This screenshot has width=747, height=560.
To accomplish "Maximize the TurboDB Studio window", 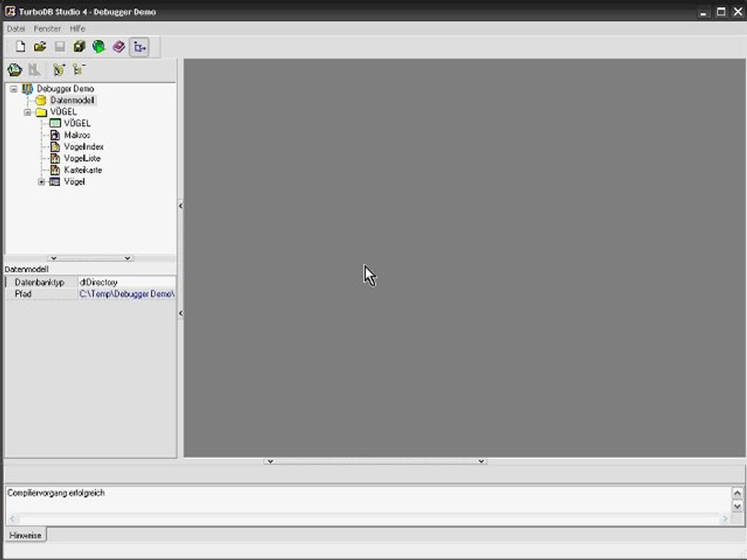I will [721, 12].
